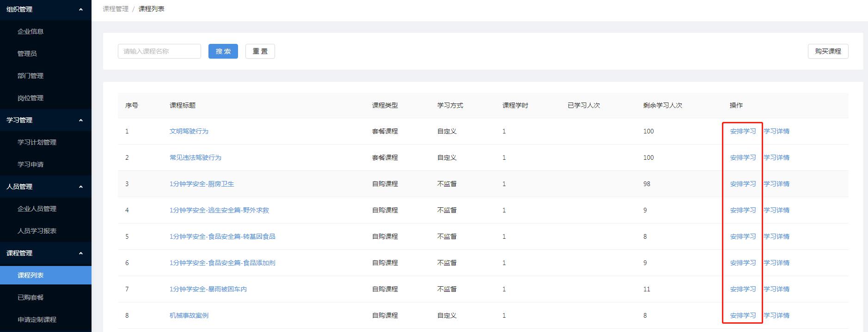Click the 购买课程 button
The height and width of the screenshot is (332, 868).
(828, 51)
